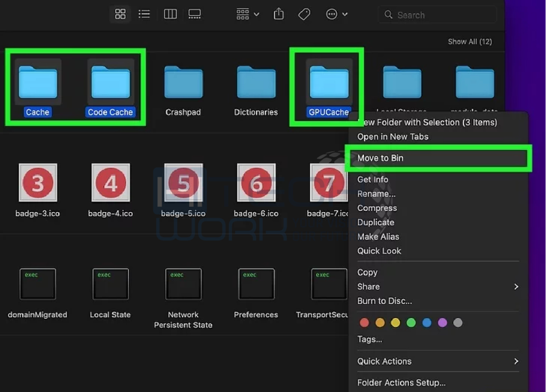Choose Move to Bin
The image size is (546, 392).
438,158
